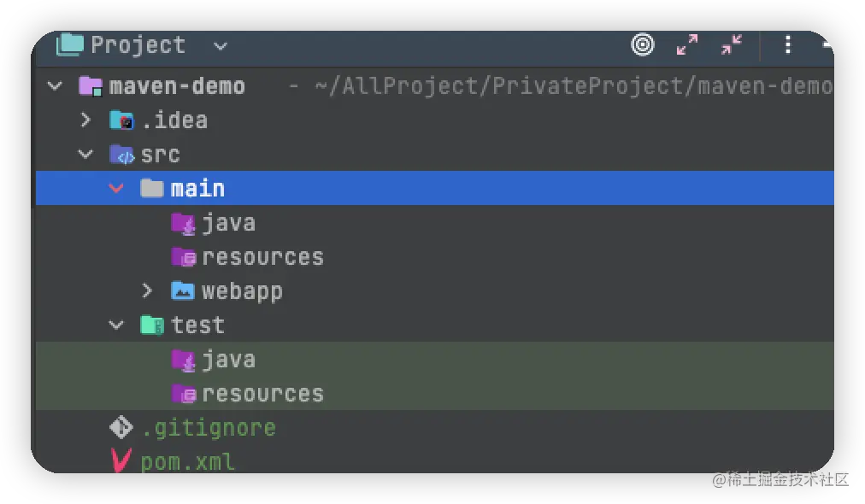The width and height of the screenshot is (865, 504).
Task: Click the Select Opened File target icon
Action: pos(642,44)
